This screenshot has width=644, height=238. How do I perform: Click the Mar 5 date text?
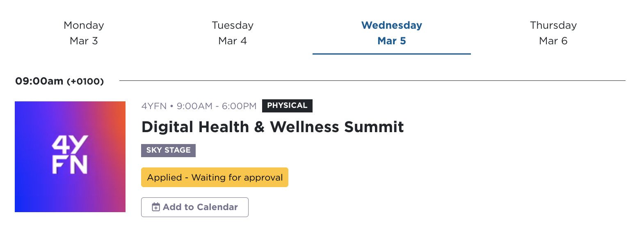[x=391, y=41]
